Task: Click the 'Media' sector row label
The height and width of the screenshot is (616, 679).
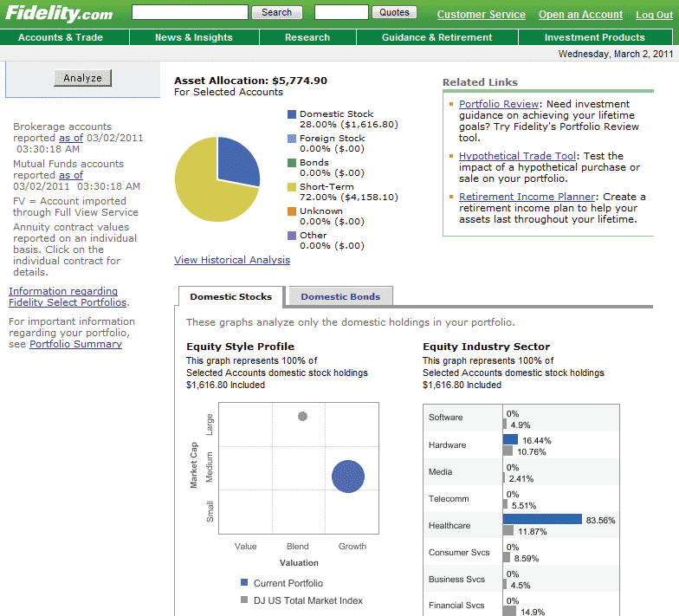Action: pyautogui.click(x=440, y=471)
